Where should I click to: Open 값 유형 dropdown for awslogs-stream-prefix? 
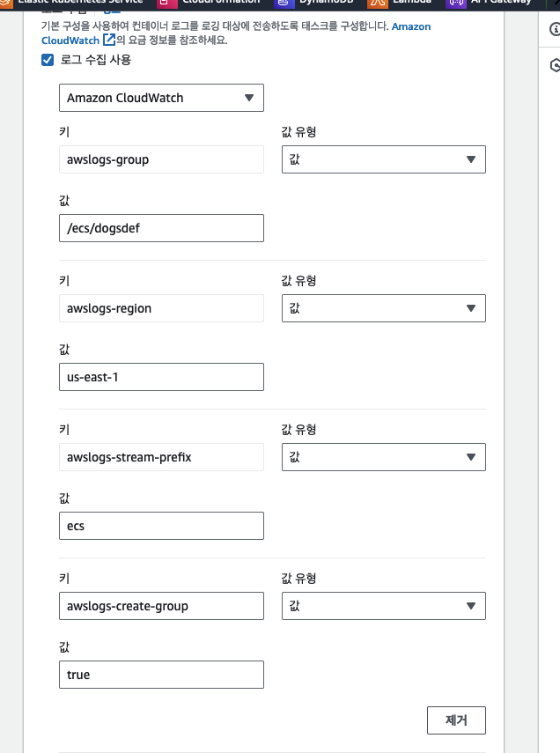click(x=384, y=457)
